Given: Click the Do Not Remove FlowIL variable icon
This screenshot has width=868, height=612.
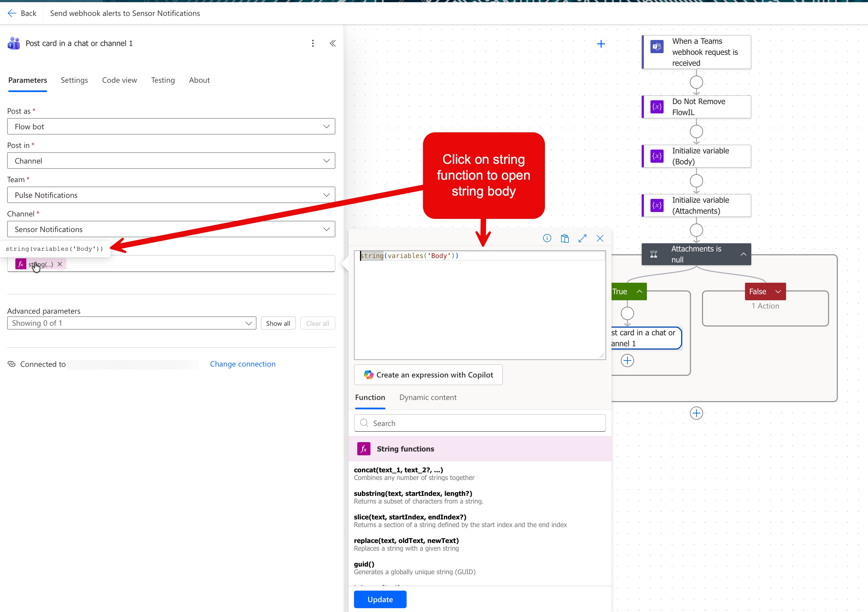Looking at the screenshot, I should click(657, 107).
